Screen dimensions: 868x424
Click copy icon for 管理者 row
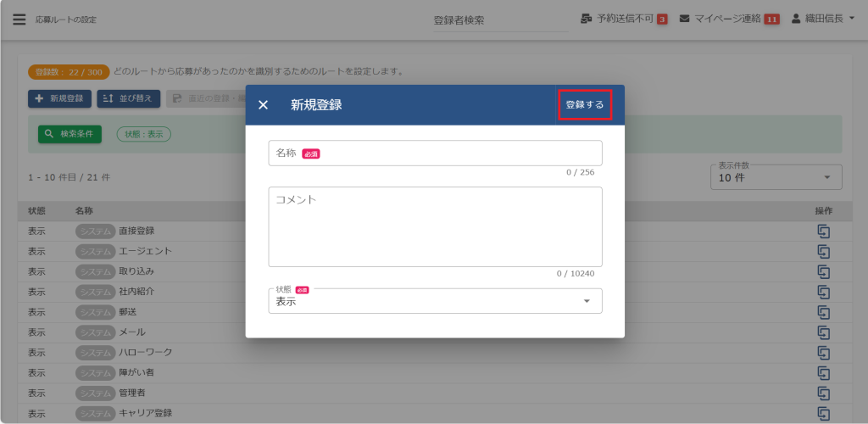point(823,393)
